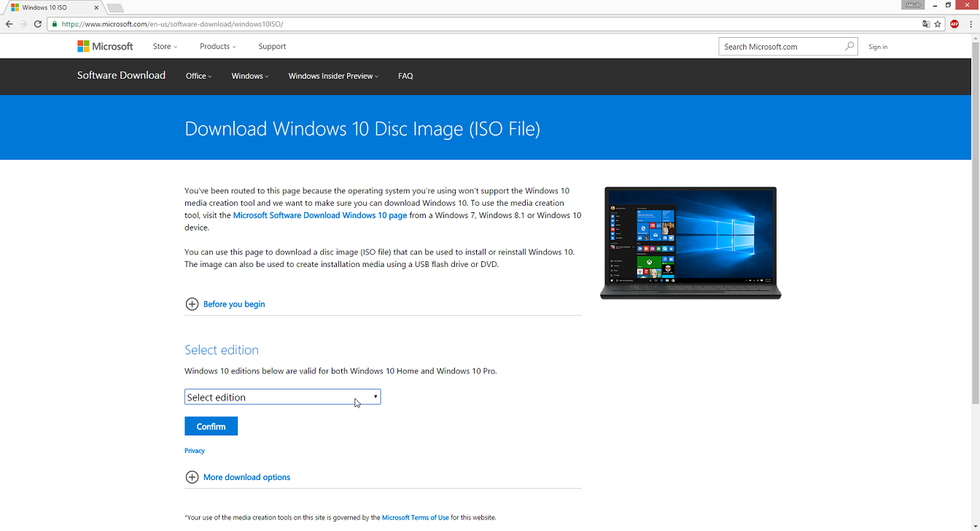Open Microsoft Software Download Windows 10 page link
Screen dimensions: 980x531
pyautogui.click(x=320, y=215)
